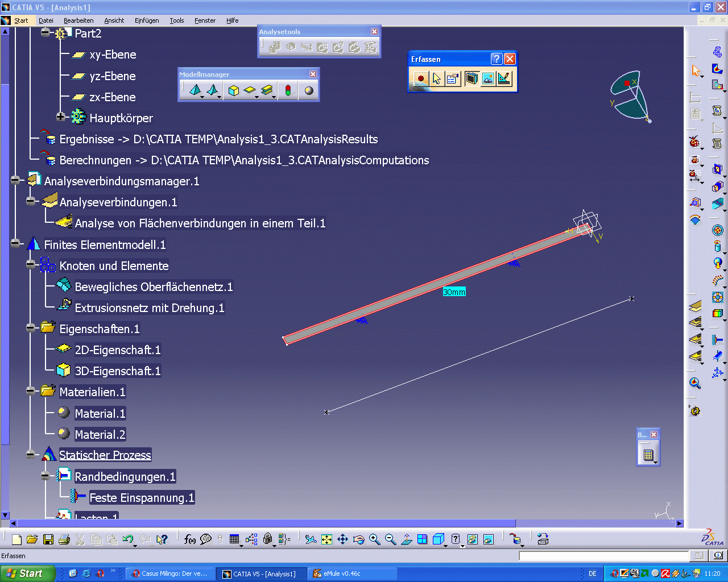
Task: Open the capture options icon in Erfassen
Action: pos(453,78)
